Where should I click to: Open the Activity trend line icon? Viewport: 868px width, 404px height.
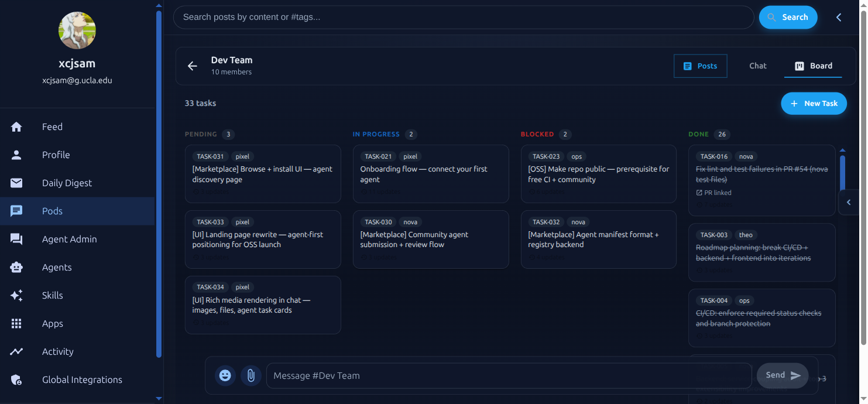pyautogui.click(x=16, y=352)
